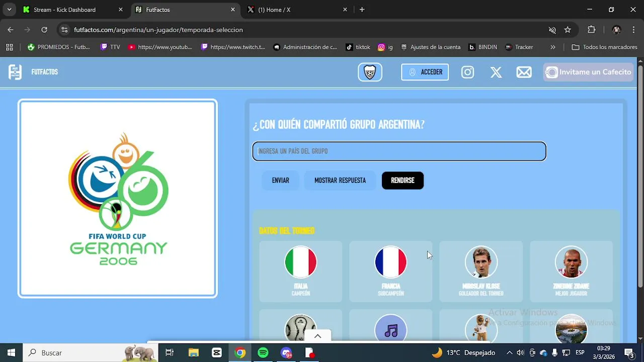Image resolution: width=644 pixels, height=362 pixels.
Task: Select the FutFactos browser tab
Action: (185, 10)
